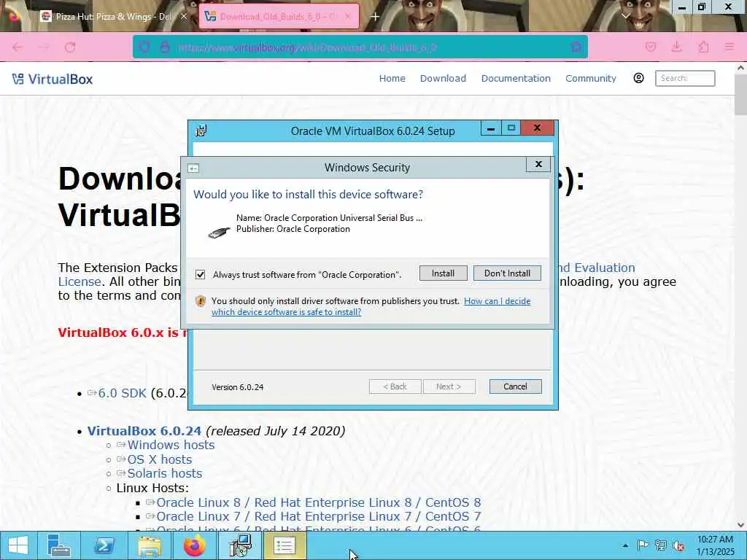
Task: Download the OS X hosts build
Action: click(x=160, y=459)
